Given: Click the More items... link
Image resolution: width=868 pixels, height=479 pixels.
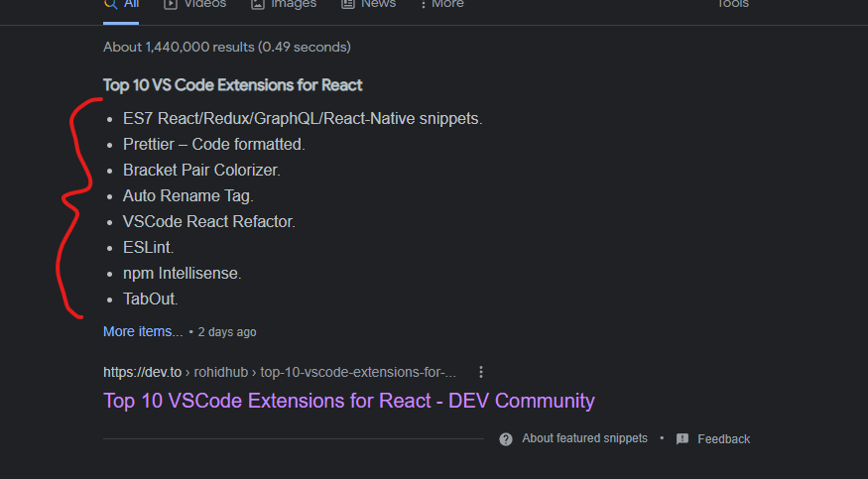Looking at the screenshot, I should [143, 331].
